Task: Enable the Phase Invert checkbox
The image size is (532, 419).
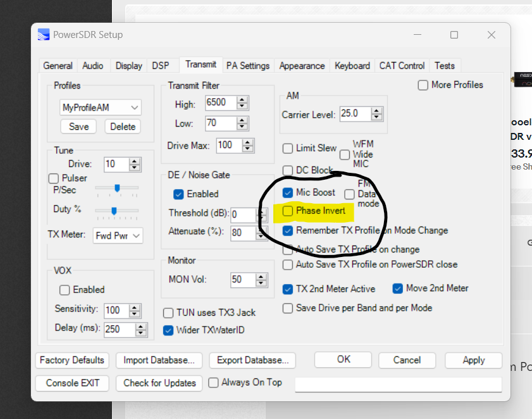Action: [288, 211]
